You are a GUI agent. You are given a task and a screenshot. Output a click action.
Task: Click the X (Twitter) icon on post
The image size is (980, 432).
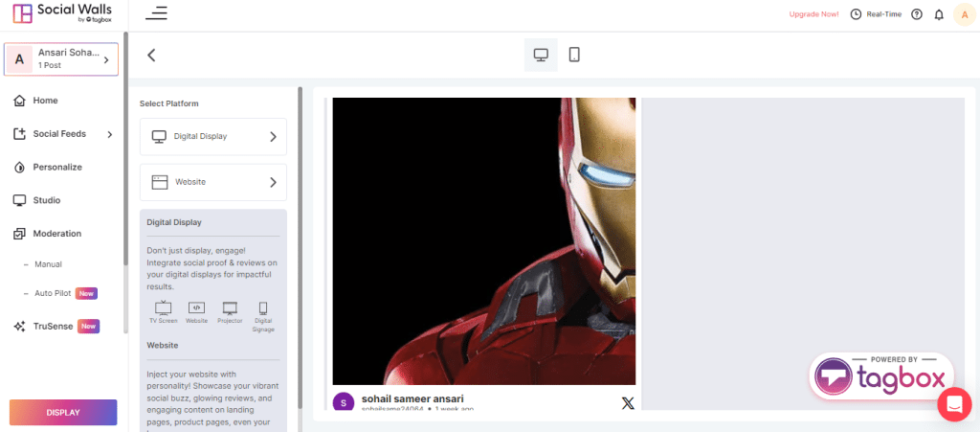(x=628, y=403)
